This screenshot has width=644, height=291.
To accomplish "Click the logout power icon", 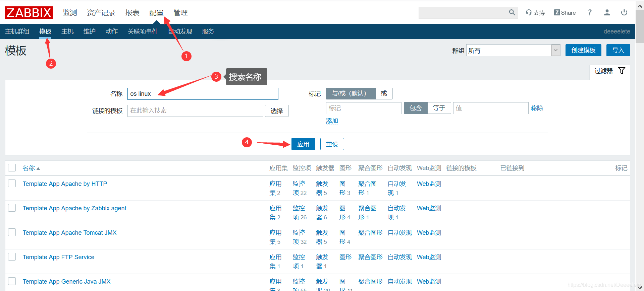I will [624, 12].
